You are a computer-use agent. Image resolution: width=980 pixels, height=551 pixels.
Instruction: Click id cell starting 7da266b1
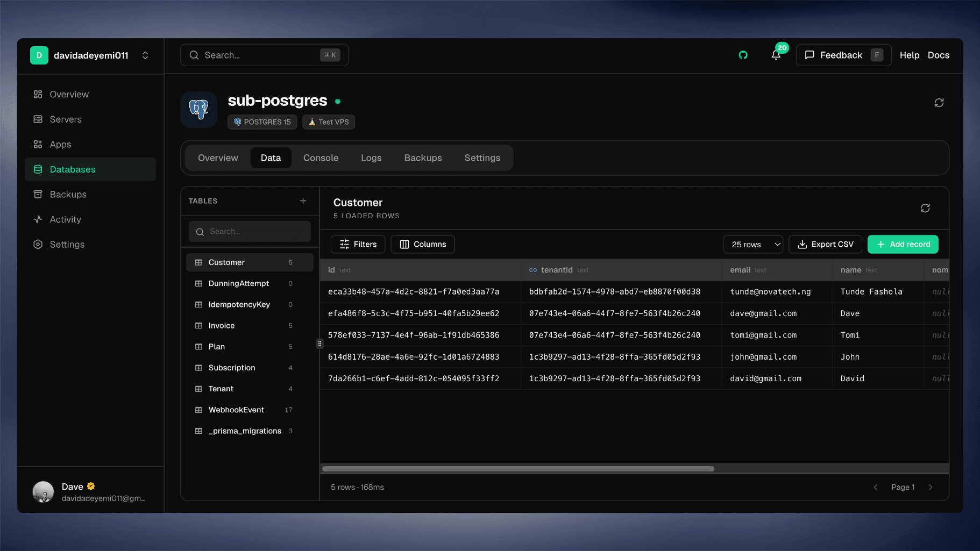[420, 378]
